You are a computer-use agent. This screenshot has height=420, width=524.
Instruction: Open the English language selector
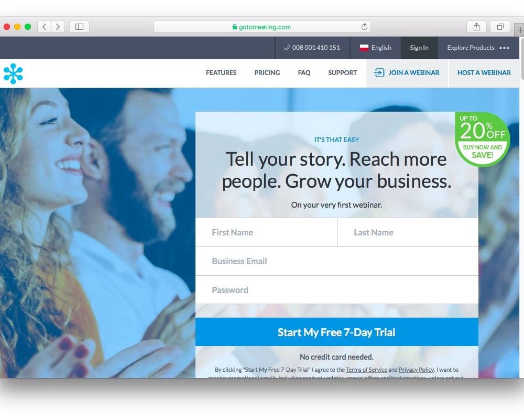(x=375, y=48)
